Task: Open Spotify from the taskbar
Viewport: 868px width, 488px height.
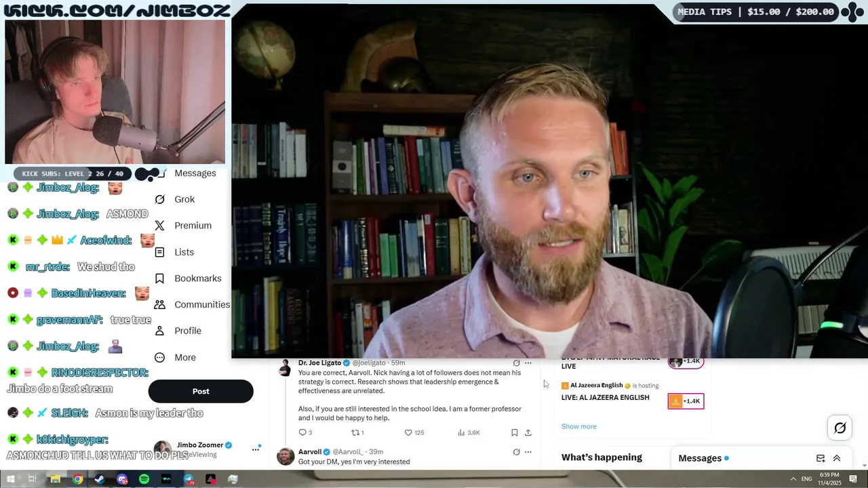Action: (144, 479)
